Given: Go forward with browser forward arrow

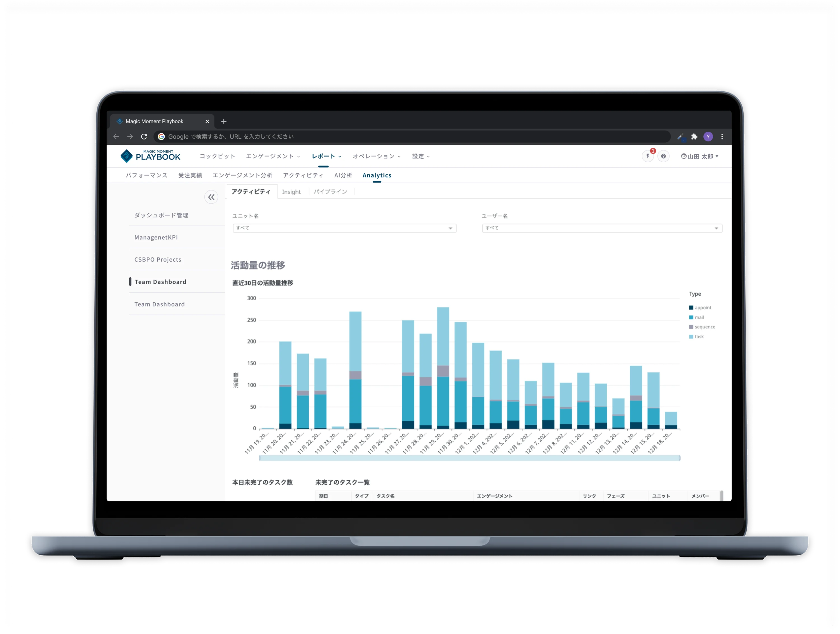Looking at the screenshot, I should click(x=130, y=136).
